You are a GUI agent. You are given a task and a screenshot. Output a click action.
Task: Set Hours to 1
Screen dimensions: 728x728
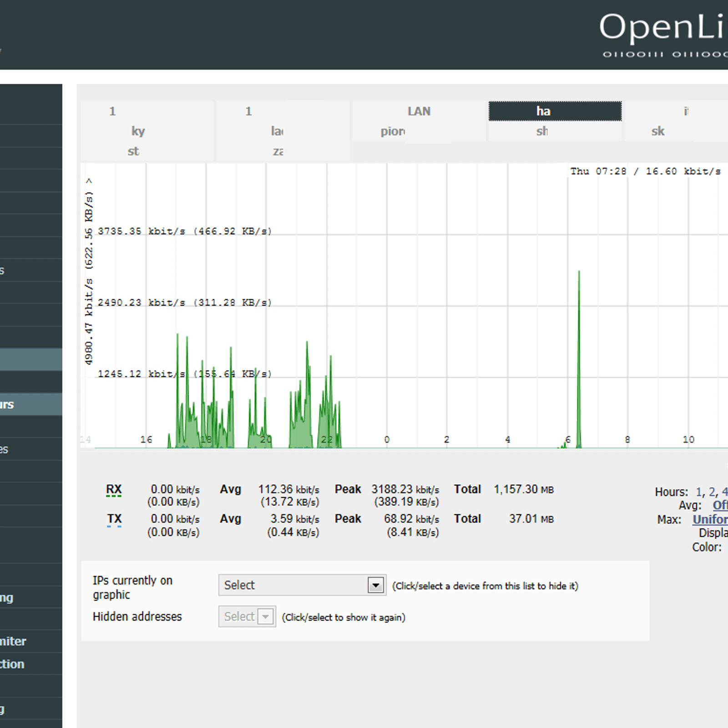[x=699, y=492]
